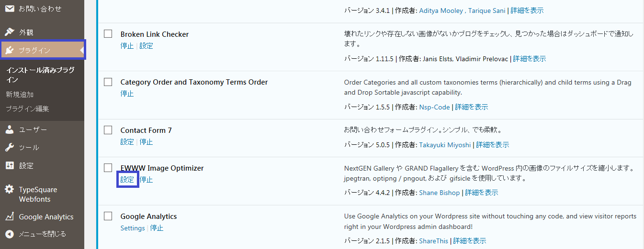Open Settings link under Google Analytics plugin
This screenshot has height=249, width=644.
[x=133, y=228]
